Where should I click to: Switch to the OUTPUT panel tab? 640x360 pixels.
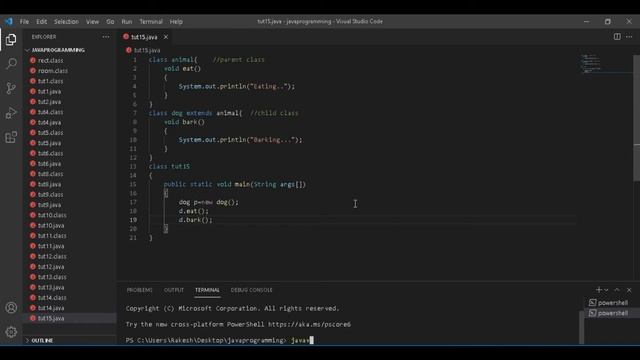tap(173, 290)
